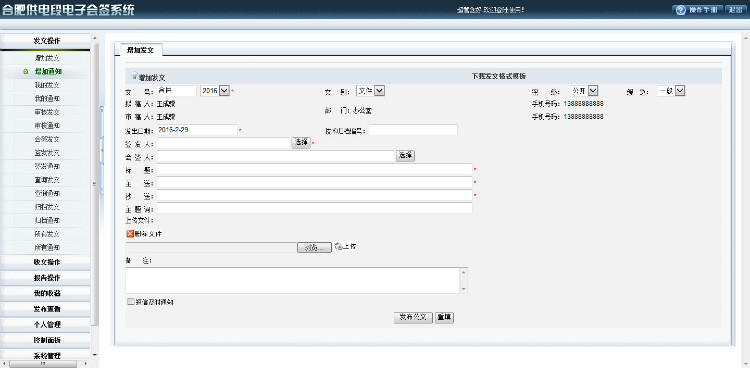Click the 选择 button beside 会签人 field

(405, 155)
